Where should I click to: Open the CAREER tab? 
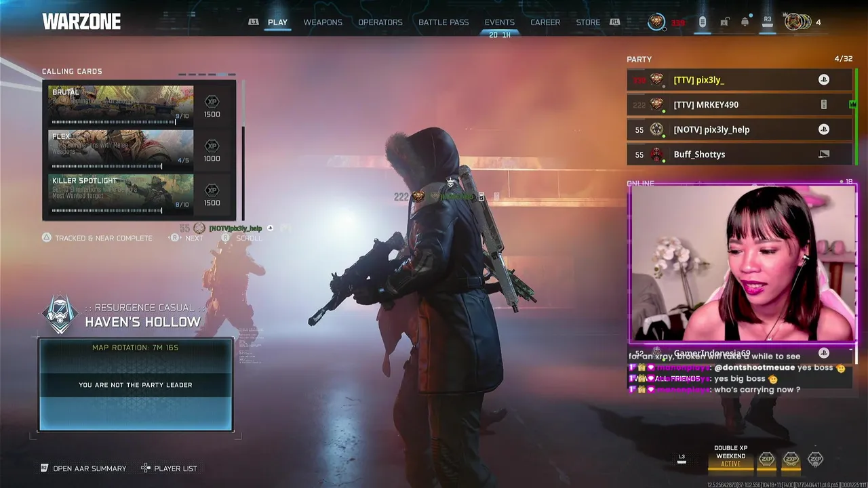[x=545, y=22]
